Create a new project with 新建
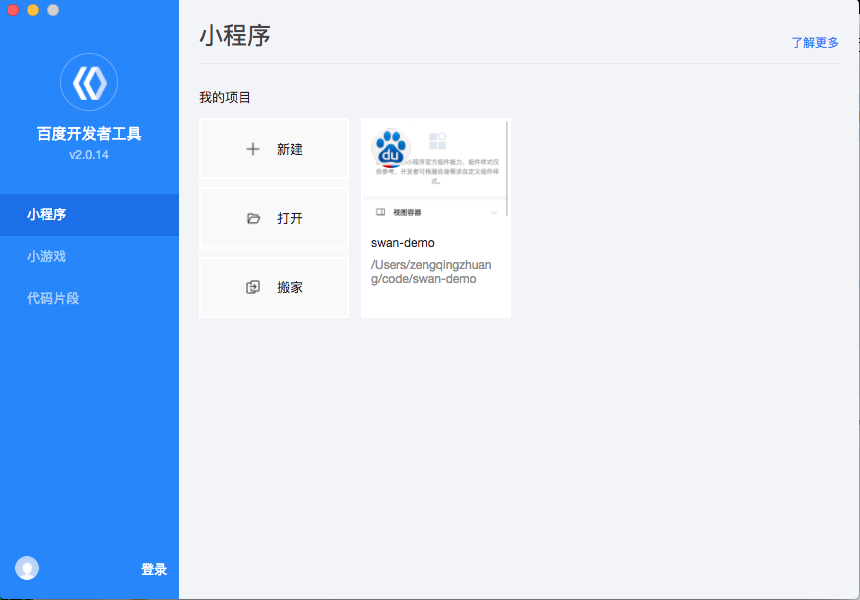 (x=274, y=149)
